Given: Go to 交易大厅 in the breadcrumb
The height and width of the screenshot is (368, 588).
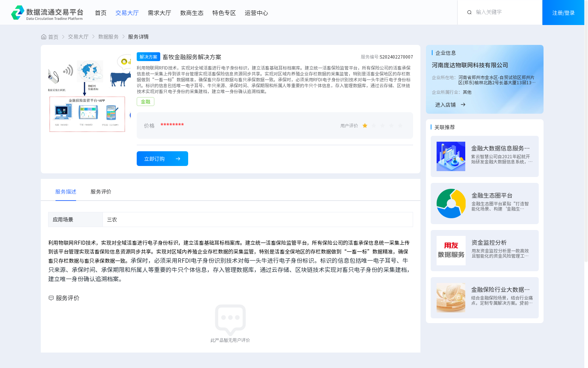Looking at the screenshot, I should coord(78,37).
